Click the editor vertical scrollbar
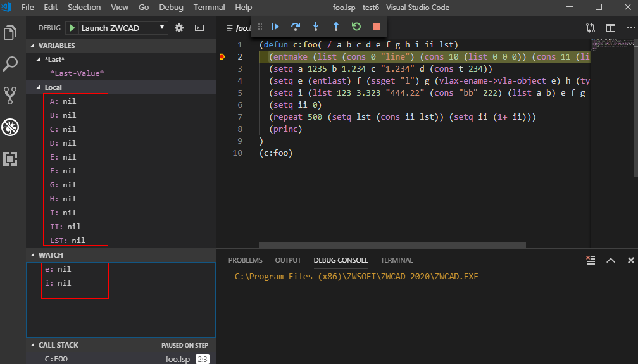The width and height of the screenshot is (638, 364). 635,108
